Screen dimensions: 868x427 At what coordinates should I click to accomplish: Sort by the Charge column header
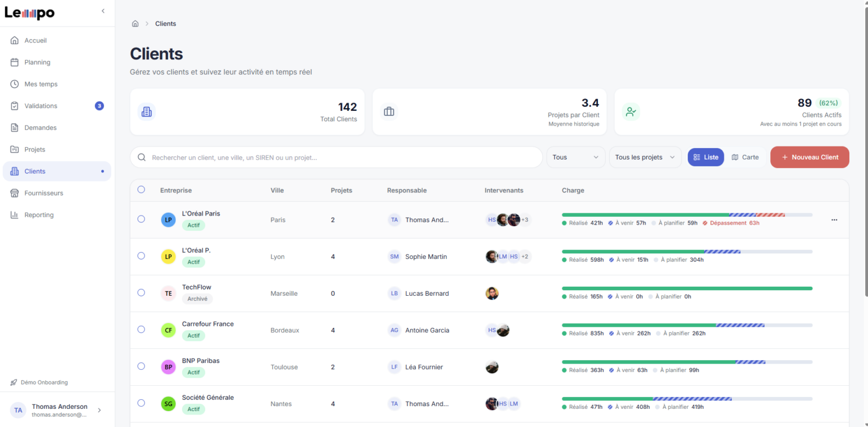[x=573, y=191]
